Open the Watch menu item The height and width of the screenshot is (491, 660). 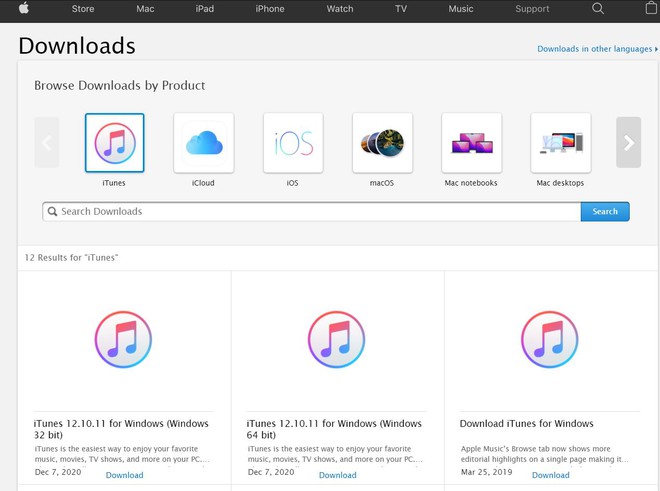(x=340, y=9)
